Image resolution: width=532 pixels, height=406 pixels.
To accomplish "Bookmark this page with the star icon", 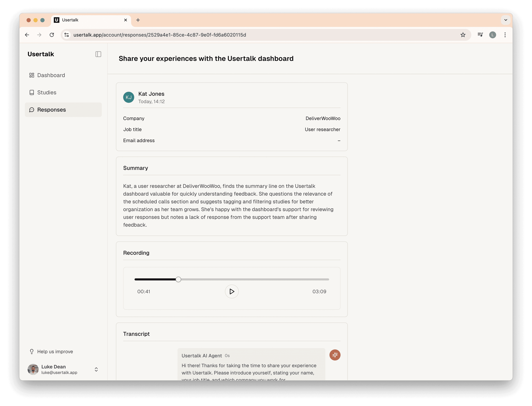I will [463, 35].
